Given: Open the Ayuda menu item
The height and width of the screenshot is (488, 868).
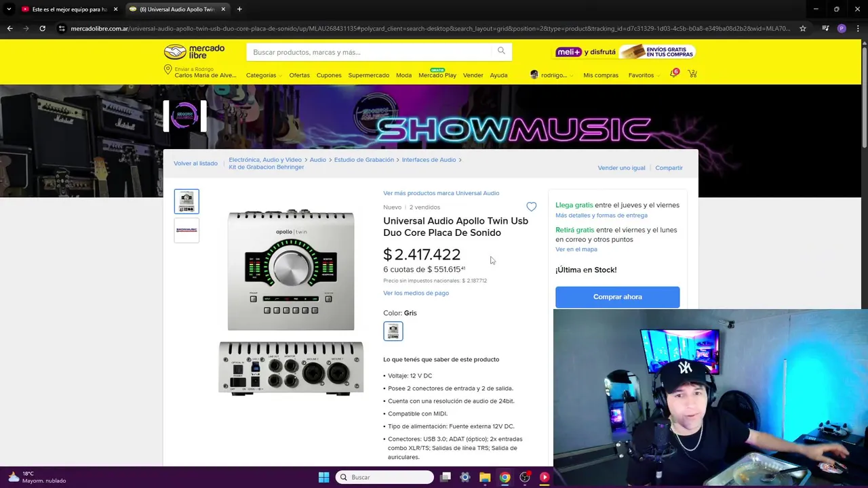Looking at the screenshot, I should (x=498, y=75).
